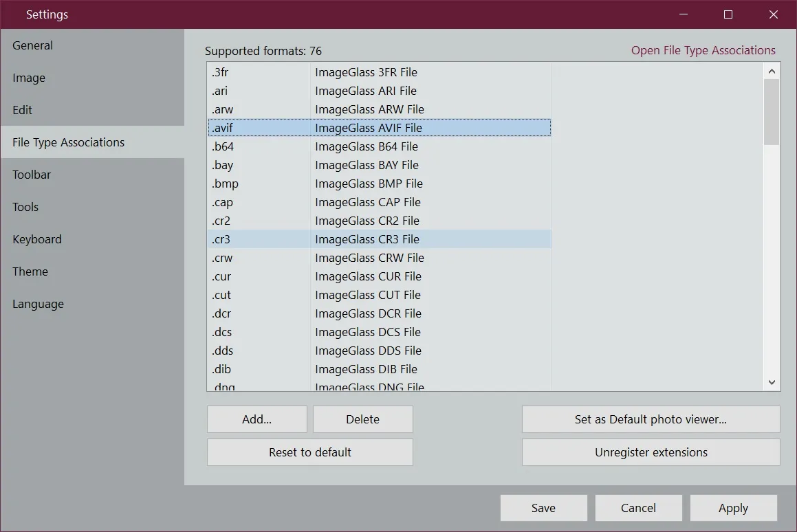
Task: Select the .cap extension row
Action: [379, 202]
